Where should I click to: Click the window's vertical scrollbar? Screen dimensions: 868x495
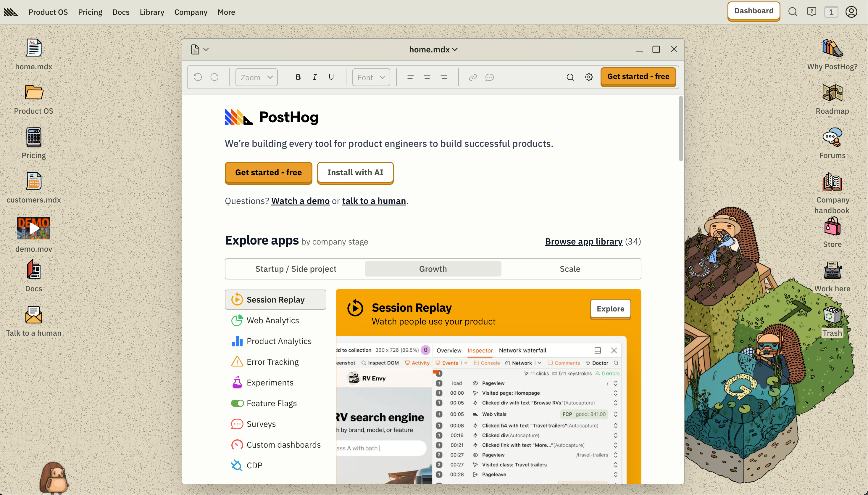pyautogui.click(x=680, y=129)
